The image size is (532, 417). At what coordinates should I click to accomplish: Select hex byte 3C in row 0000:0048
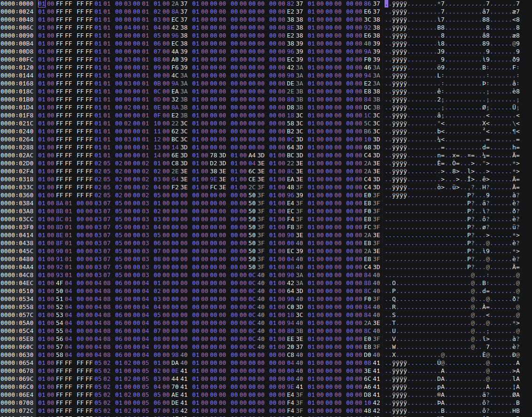368,20
